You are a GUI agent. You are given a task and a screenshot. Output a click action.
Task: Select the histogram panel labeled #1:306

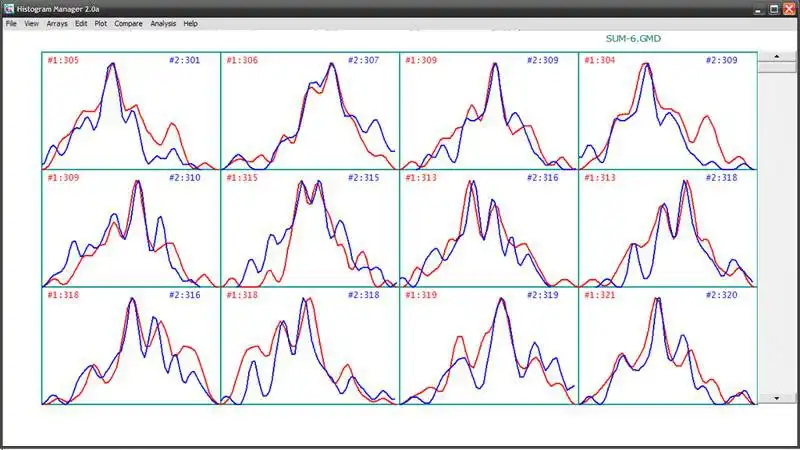[x=310, y=111]
